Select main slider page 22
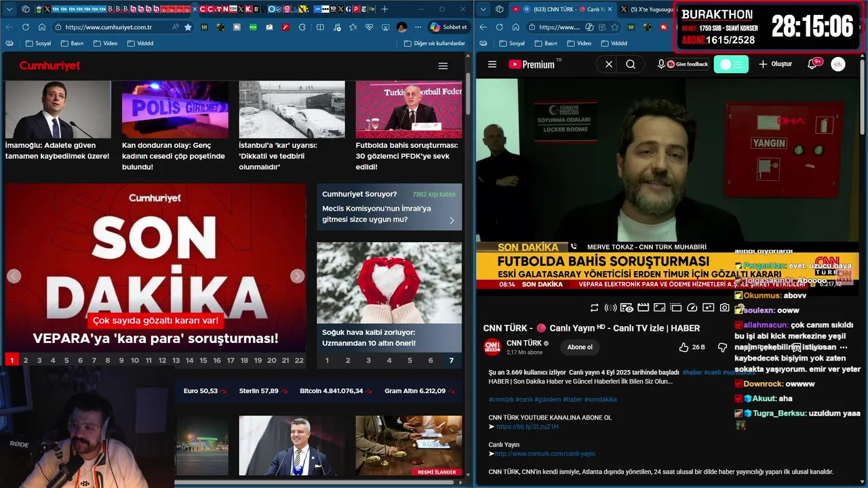Screen dimensions: 868x488 (x=299, y=360)
